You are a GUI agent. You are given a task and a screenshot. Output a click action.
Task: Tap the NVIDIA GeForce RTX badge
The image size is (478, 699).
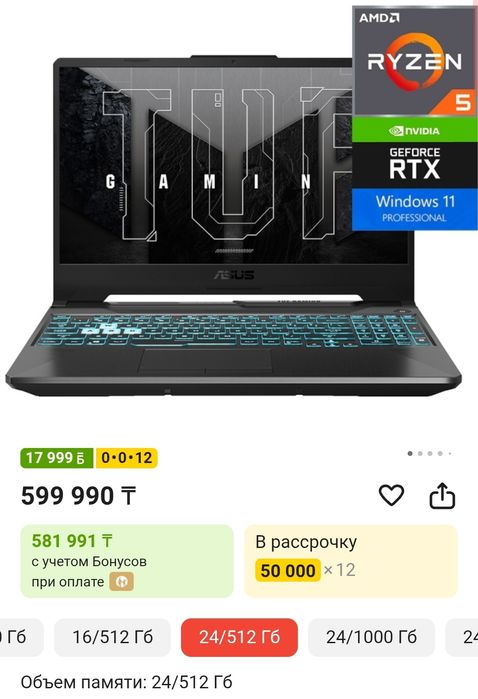click(x=415, y=152)
